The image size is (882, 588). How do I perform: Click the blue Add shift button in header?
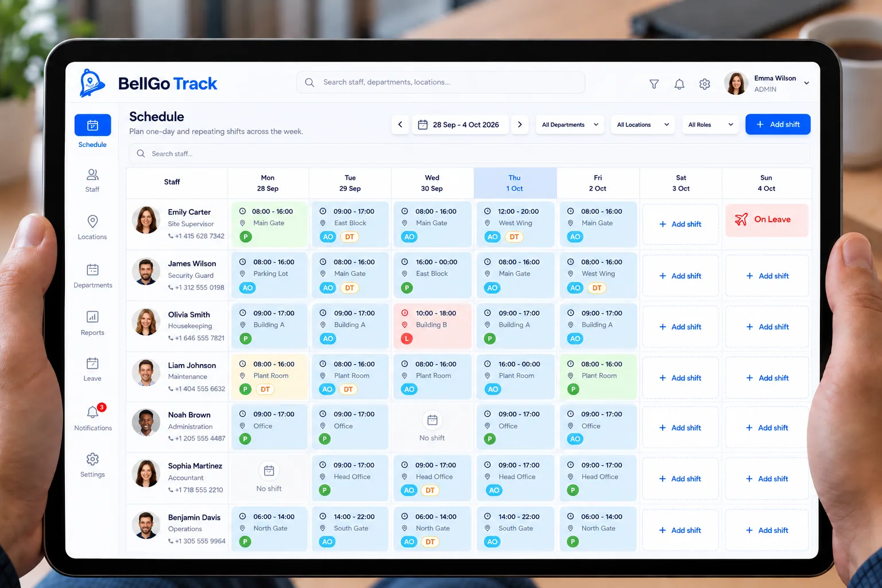pyautogui.click(x=778, y=125)
